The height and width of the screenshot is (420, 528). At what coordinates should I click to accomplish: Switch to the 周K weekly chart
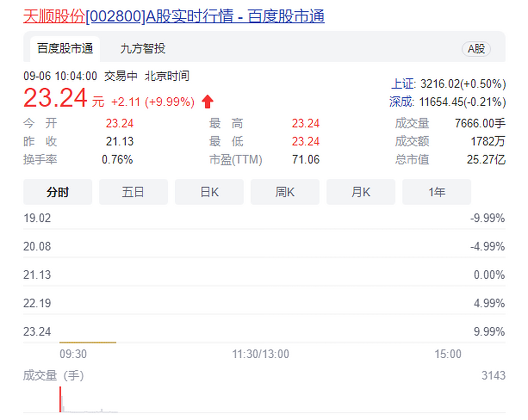point(285,192)
